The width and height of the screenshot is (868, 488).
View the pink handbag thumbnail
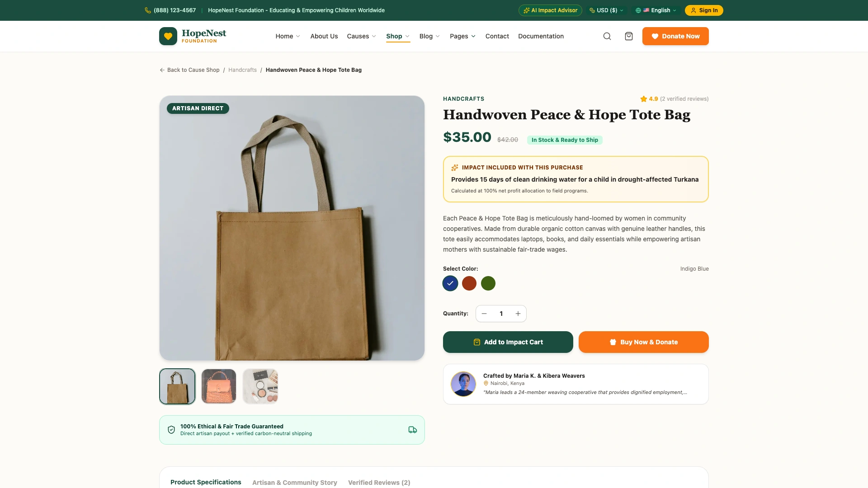point(219,386)
